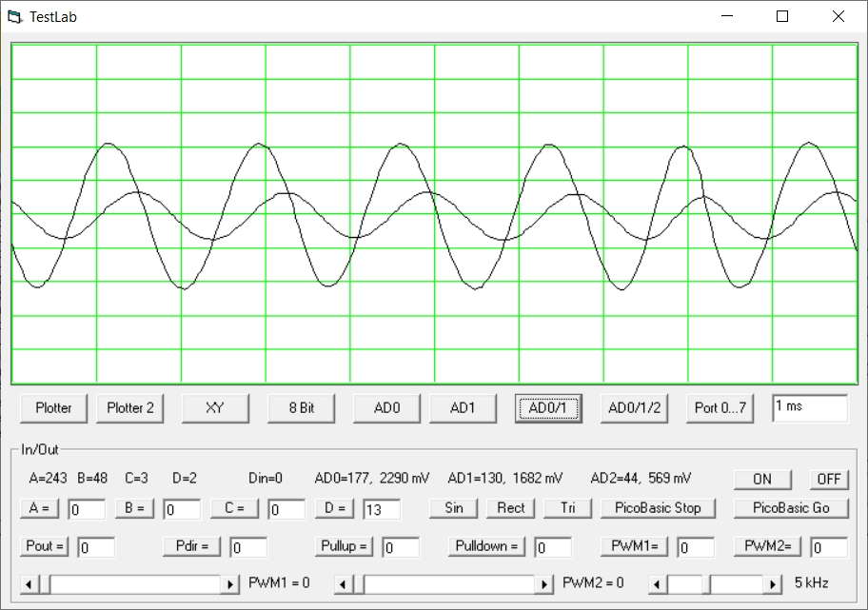This screenshot has width=868, height=610.
Task: Click the Plotter button
Action: [x=53, y=408]
